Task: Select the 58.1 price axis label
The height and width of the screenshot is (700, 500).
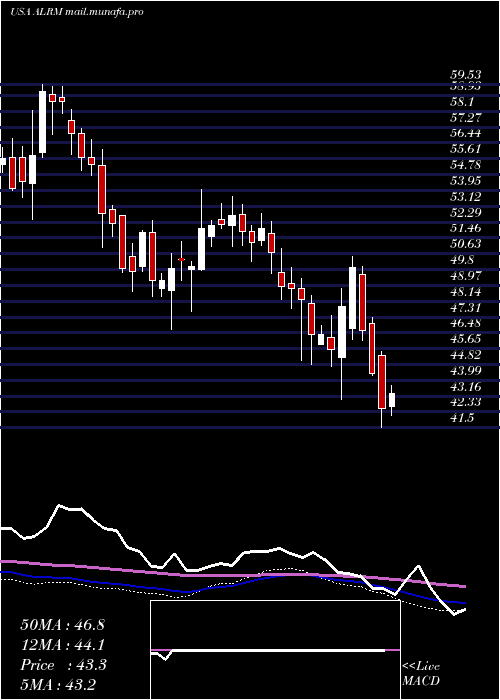Action: coord(464,102)
